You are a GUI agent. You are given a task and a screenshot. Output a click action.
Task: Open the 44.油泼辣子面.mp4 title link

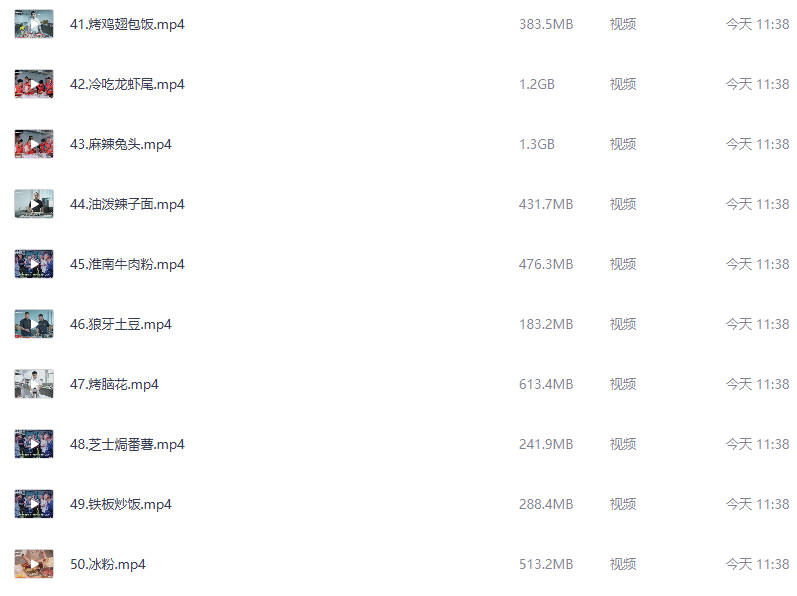click(x=127, y=204)
